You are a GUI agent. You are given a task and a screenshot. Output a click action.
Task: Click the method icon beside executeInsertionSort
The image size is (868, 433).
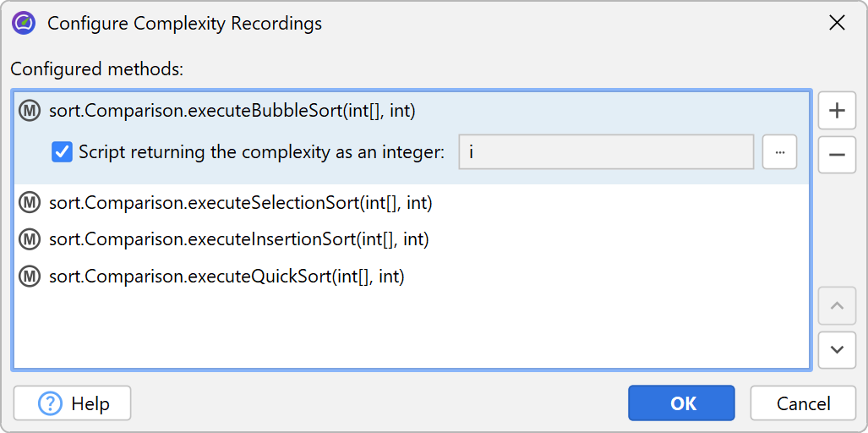click(30, 239)
